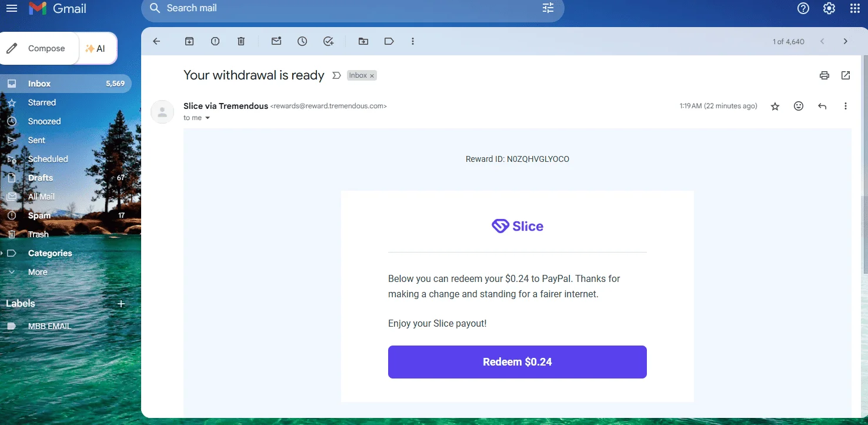Open the main menu hamburger icon
The width and height of the screenshot is (868, 425).
(x=11, y=8)
